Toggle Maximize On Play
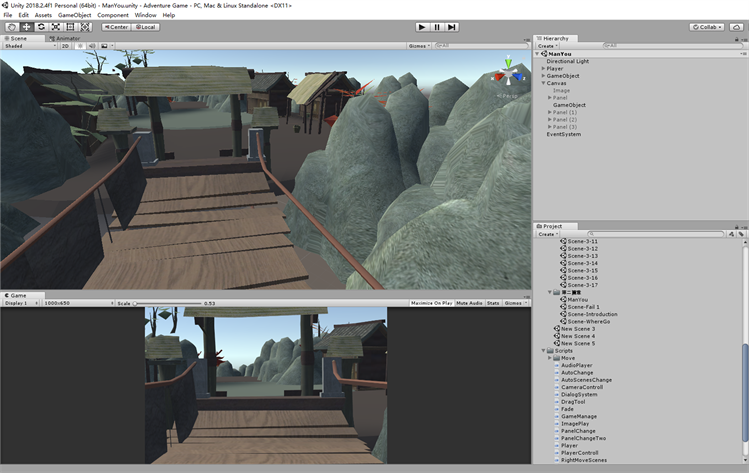The width and height of the screenshot is (749, 473). 432,303
